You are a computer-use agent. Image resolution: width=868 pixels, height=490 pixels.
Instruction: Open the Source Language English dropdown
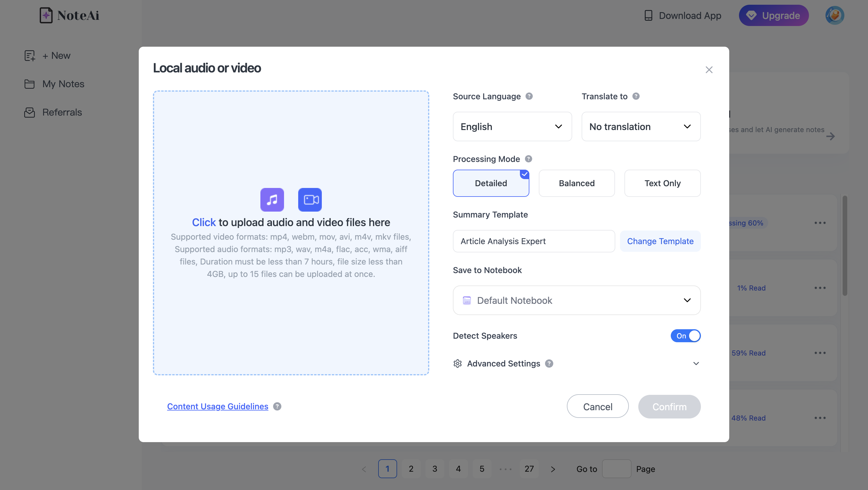point(512,127)
